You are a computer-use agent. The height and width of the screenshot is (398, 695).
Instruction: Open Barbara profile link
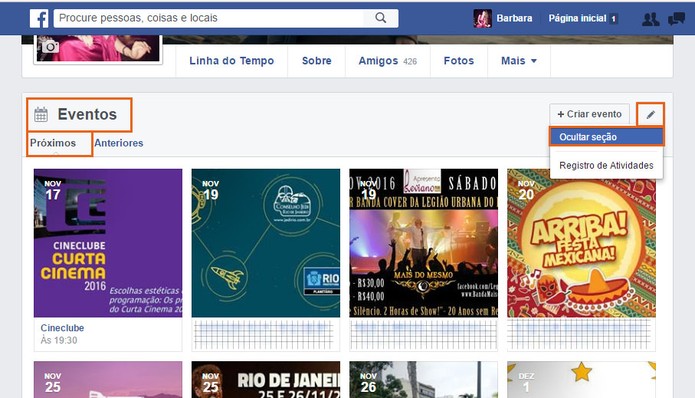tap(514, 18)
